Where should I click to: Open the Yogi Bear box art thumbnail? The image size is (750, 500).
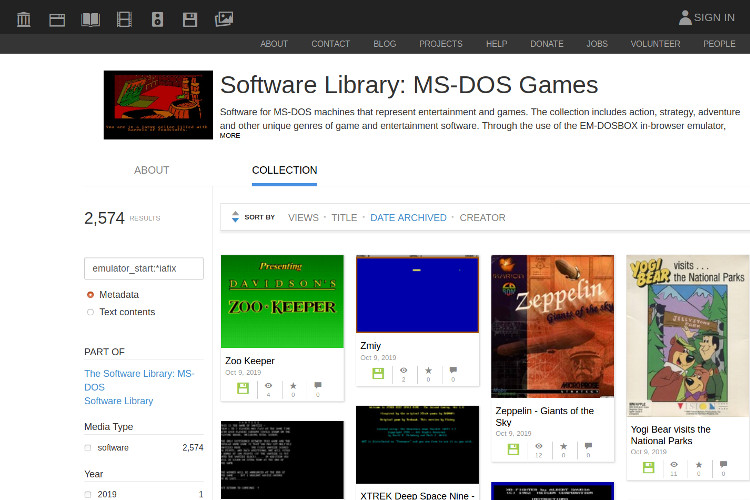[x=688, y=336]
